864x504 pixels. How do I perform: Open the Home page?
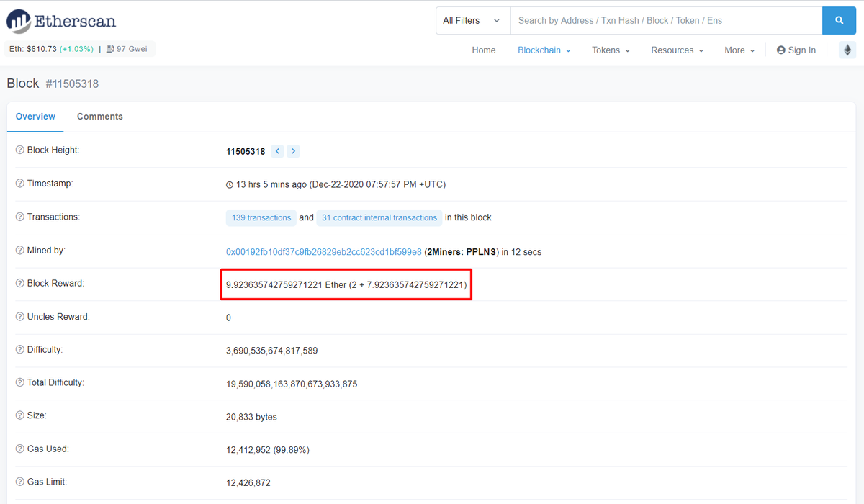[x=484, y=50]
